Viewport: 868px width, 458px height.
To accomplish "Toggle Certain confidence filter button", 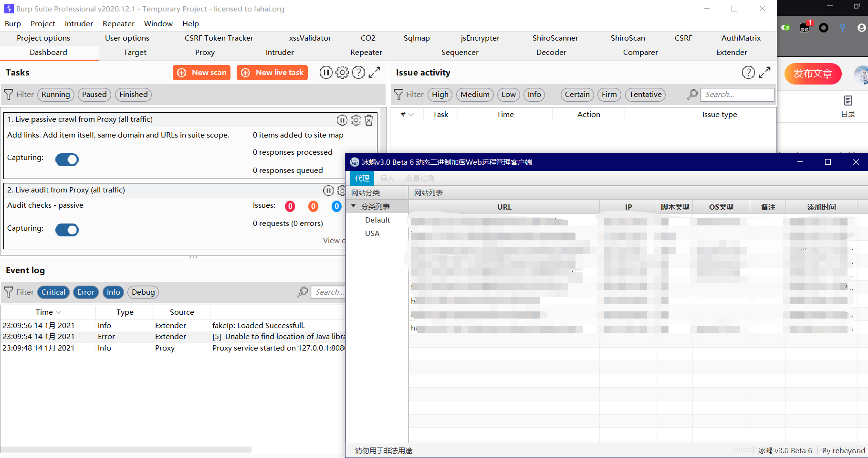I will 577,95.
